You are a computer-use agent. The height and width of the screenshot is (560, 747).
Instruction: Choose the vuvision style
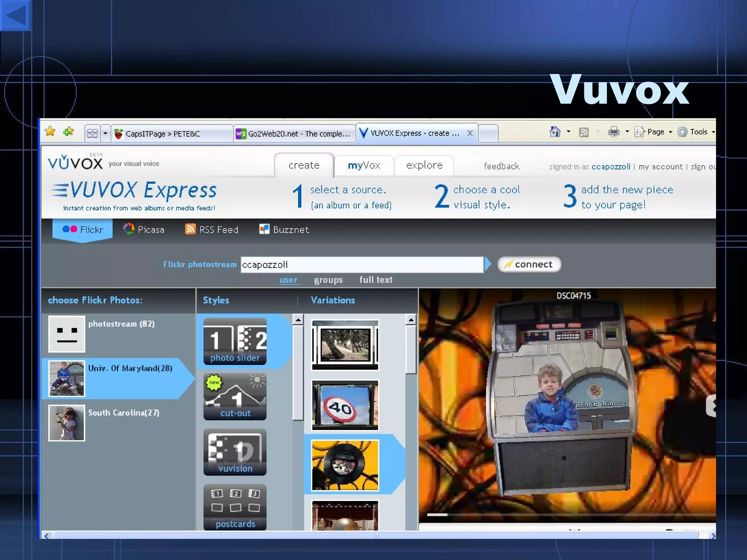pyautogui.click(x=235, y=452)
